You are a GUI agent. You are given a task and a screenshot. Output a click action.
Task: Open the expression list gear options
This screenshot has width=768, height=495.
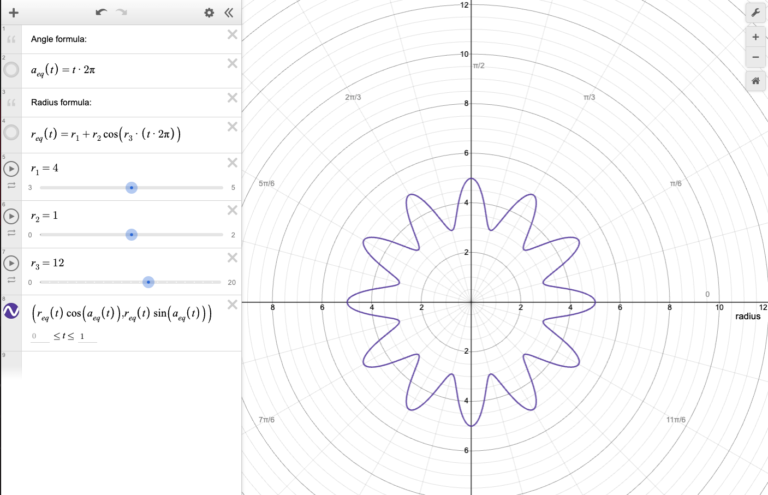[209, 13]
